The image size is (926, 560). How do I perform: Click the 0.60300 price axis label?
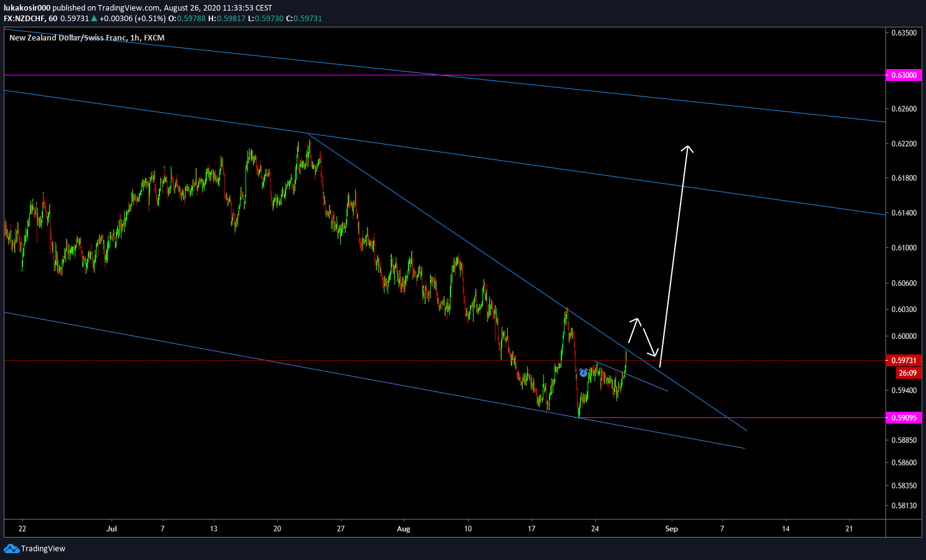(904, 310)
